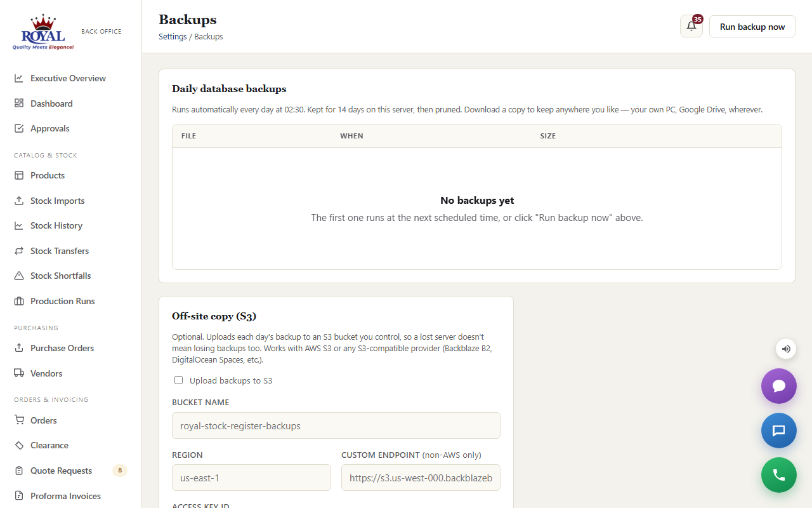This screenshot has height=508, width=812.
Task: Click the Clearance tag icon
Action: (x=19, y=445)
